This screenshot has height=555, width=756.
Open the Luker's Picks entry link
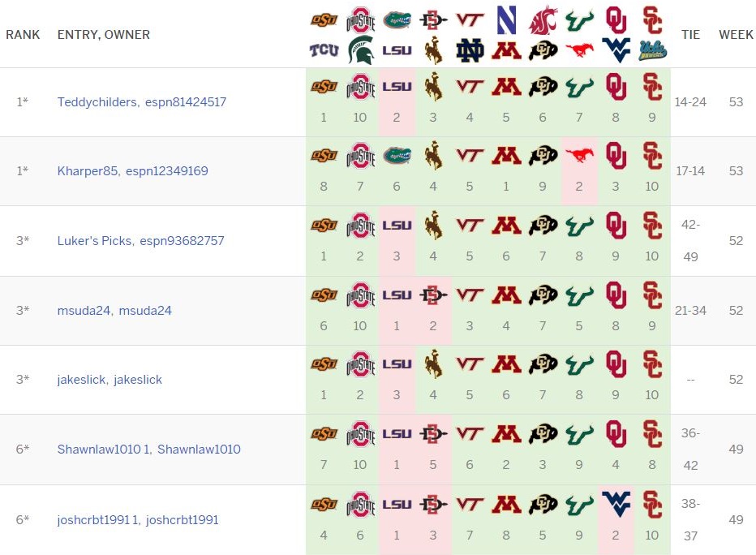click(x=94, y=241)
